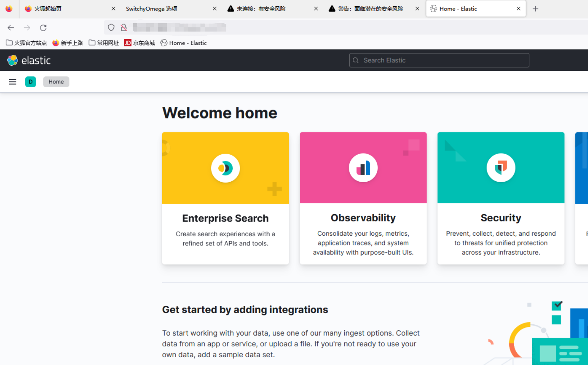Screen dimensions: 588x365
Task: Open the 火狐官方站点 bookmark folder
Action: tap(26, 43)
